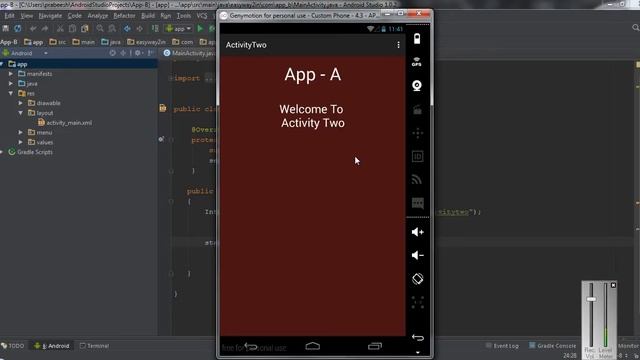
Task: Adjust the recording volume slider handle
Action: pos(591,299)
